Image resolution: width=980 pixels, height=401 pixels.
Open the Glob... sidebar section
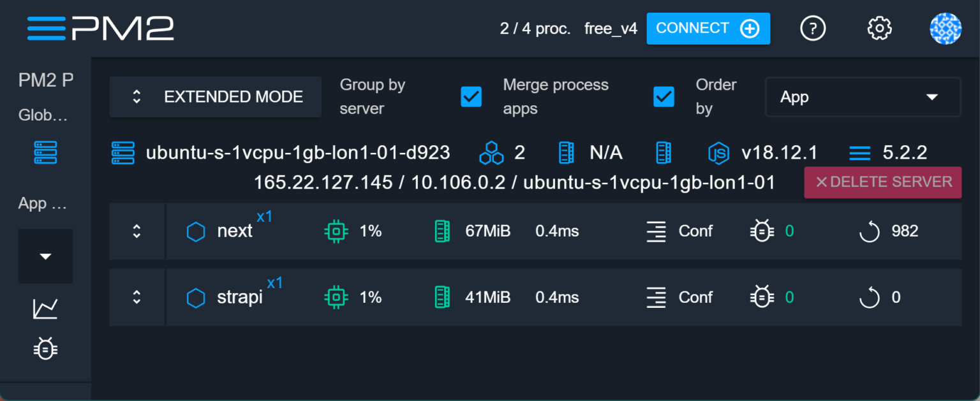click(42, 115)
